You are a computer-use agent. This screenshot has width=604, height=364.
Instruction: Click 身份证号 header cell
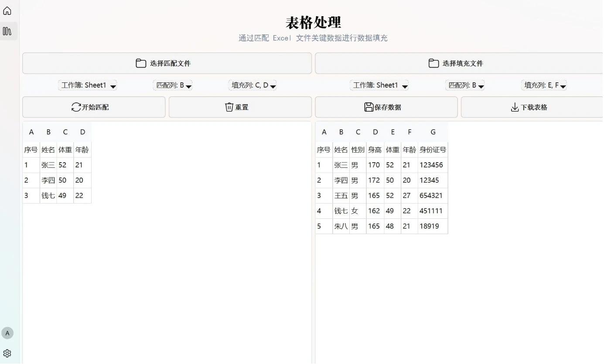point(433,150)
